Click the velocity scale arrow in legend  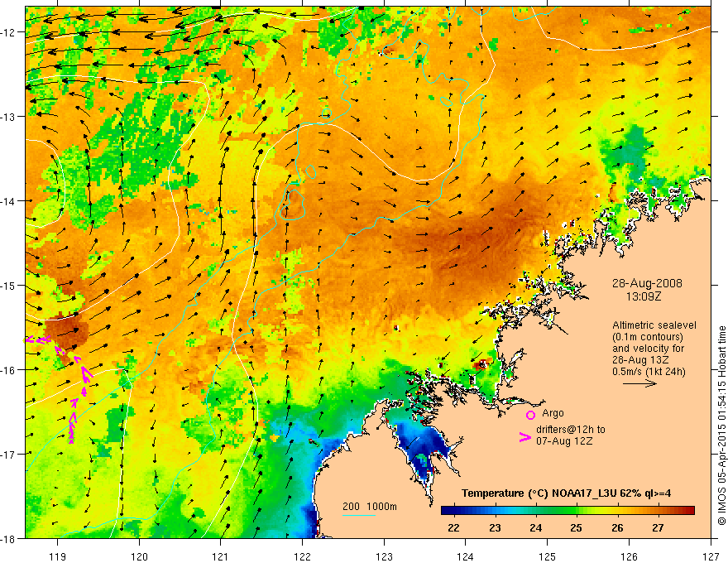[x=639, y=383]
